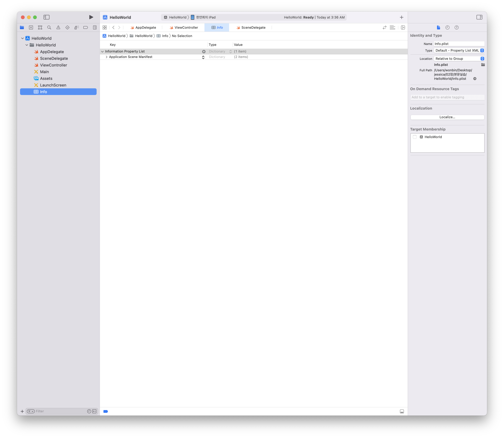Open Location Relative to Group dropdown
This screenshot has width=504, height=438.
click(x=459, y=59)
